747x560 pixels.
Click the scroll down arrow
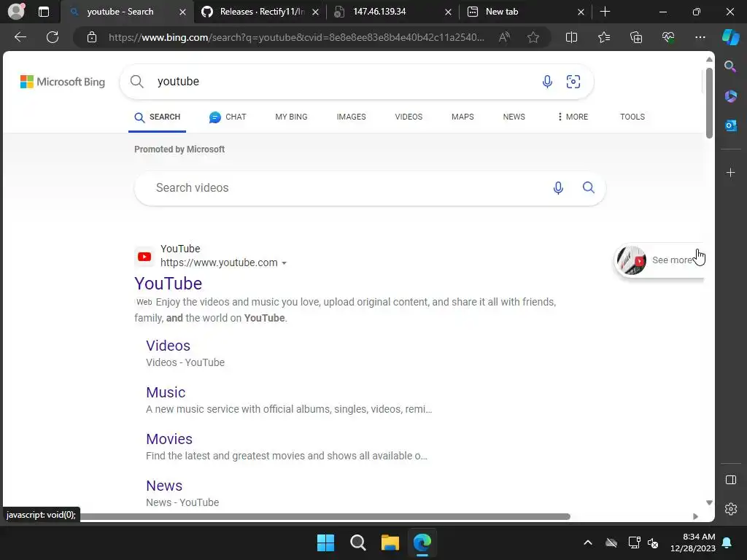pos(709,503)
